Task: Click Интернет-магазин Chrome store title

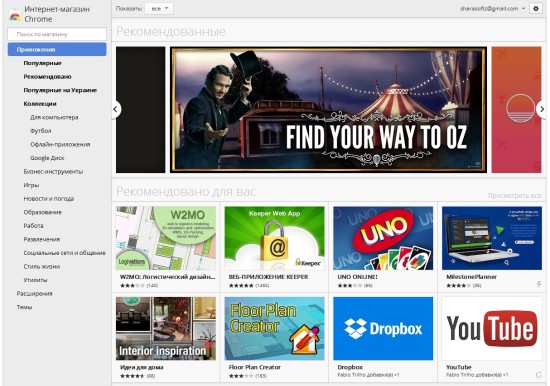Action: (x=57, y=14)
